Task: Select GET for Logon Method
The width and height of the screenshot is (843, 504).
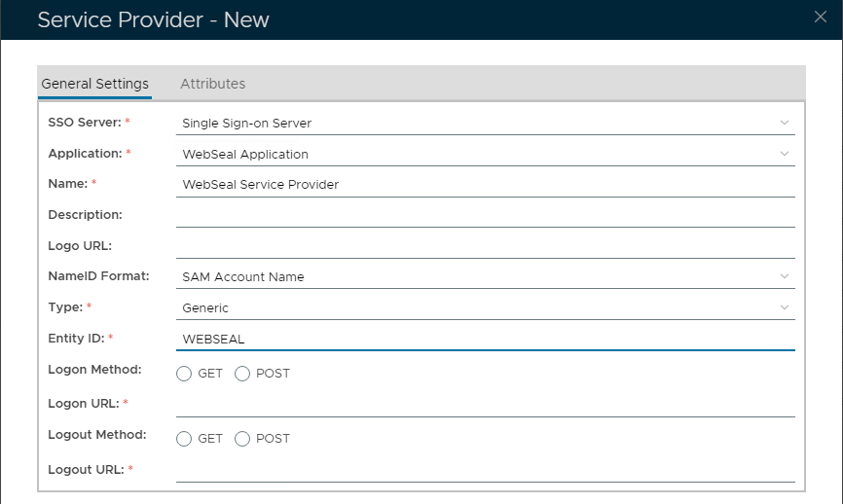Action: [x=184, y=374]
